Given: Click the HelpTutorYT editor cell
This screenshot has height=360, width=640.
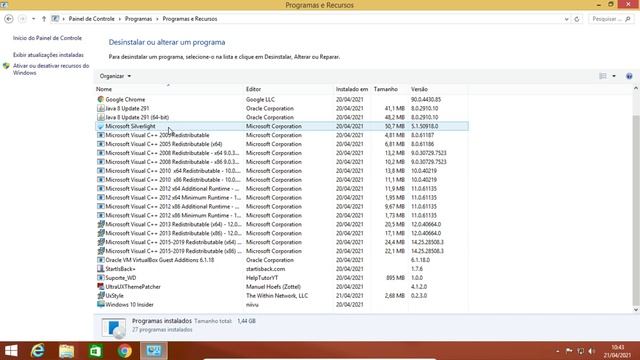Looking at the screenshot, I should [x=262, y=278].
